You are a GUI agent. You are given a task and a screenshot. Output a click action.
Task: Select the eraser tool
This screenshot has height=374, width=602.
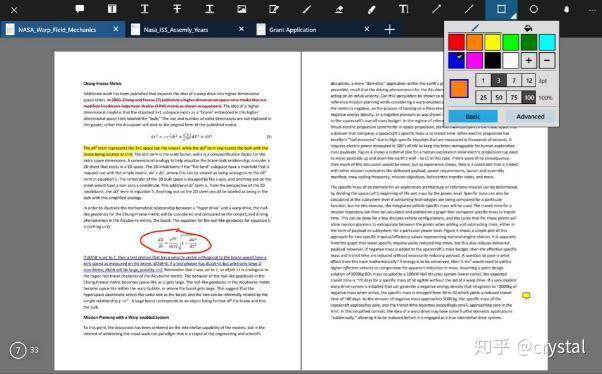339,9
